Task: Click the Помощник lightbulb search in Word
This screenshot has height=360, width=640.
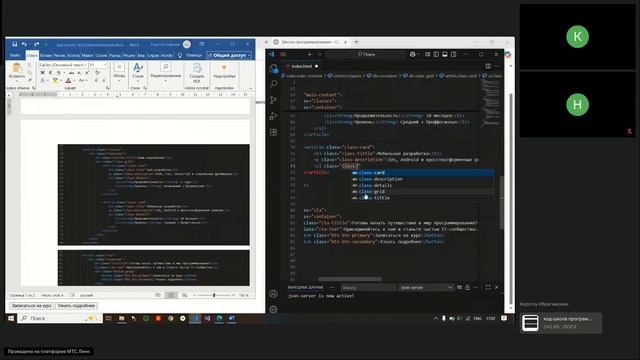Action: click(190, 55)
